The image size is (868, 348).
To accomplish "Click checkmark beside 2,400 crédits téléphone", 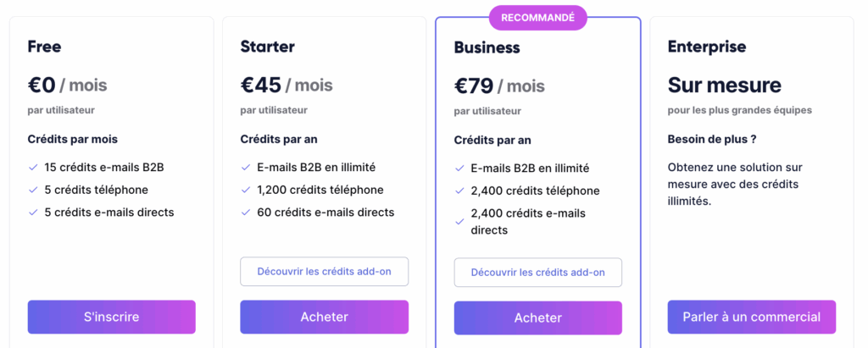I will click(x=459, y=191).
